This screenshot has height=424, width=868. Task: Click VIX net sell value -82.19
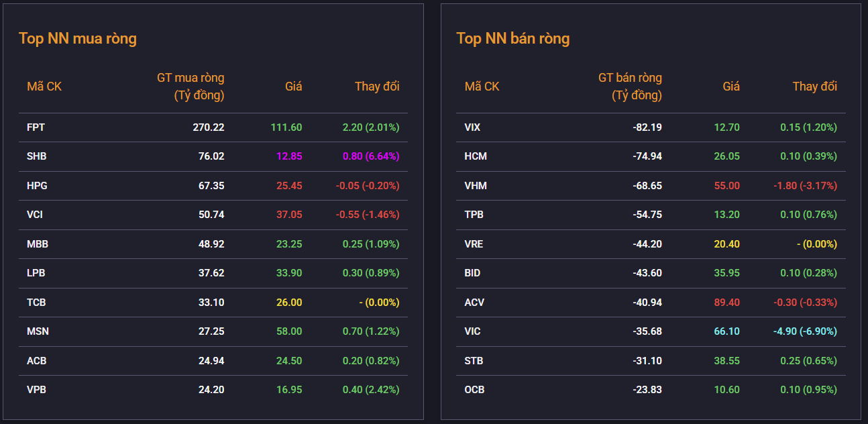tap(647, 127)
